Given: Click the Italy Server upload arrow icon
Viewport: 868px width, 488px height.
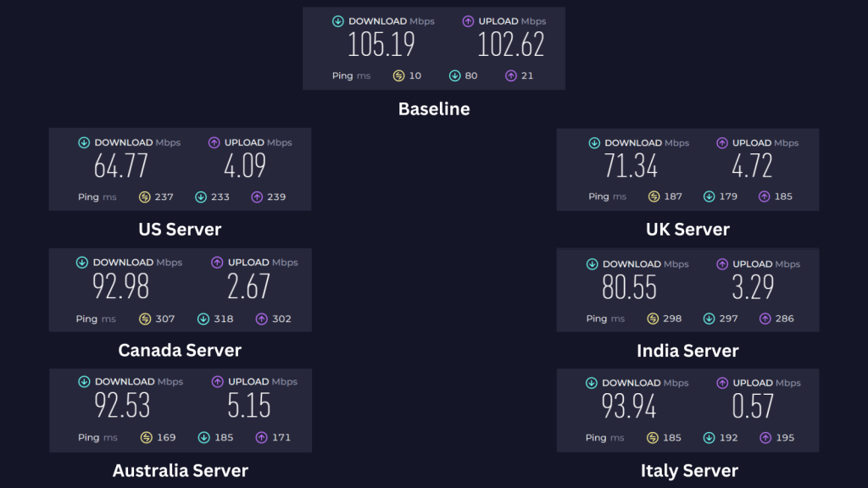Looking at the screenshot, I should pyautogui.click(x=722, y=383).
